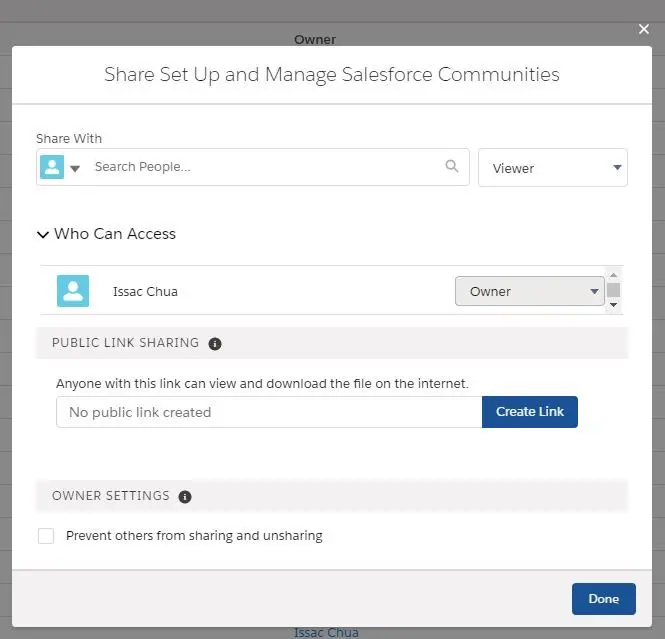Click the Public Link Sharing heading

click(x=126, y=343)
